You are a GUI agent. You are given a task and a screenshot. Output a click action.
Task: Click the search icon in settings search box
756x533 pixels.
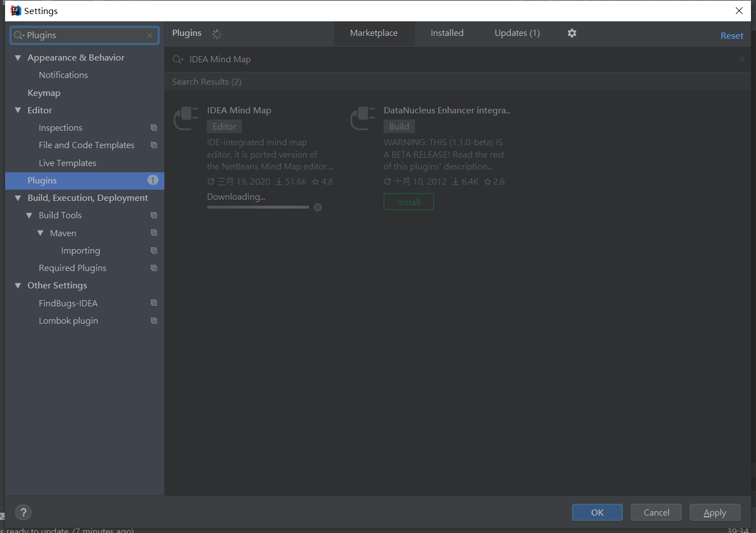tap(19, 35)
